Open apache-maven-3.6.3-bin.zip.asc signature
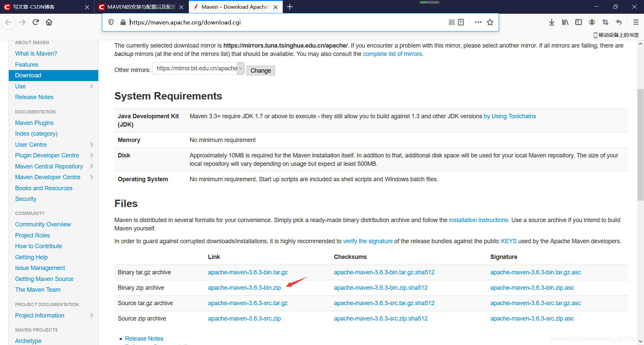The image size is (644, 345). [x=532, y=288]
